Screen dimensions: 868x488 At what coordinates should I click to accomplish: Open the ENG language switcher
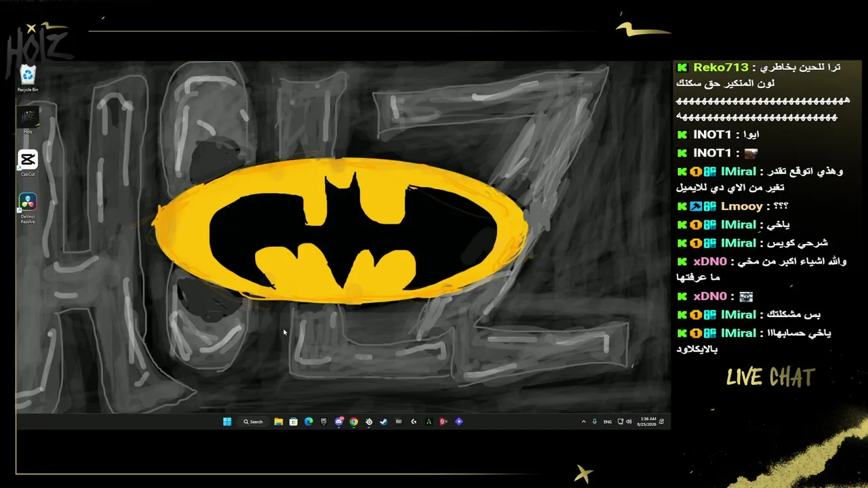click(608, 422)
